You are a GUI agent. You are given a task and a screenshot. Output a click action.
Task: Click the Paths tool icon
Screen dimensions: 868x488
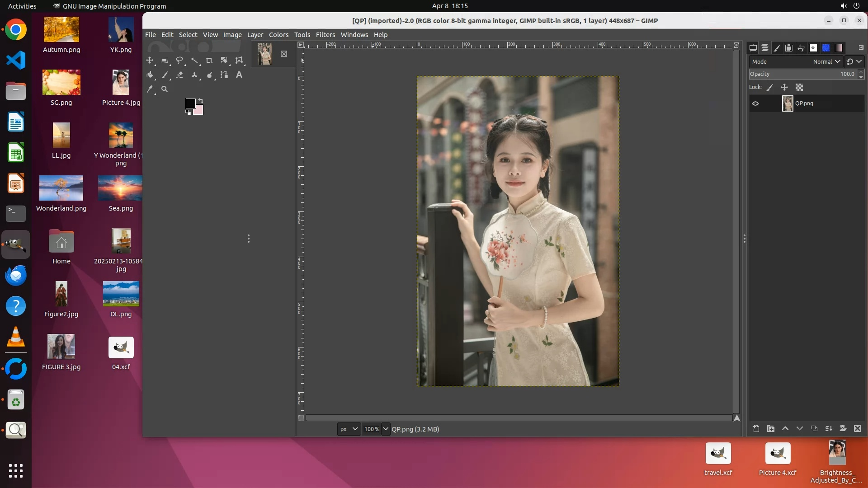click(x=224, y=75)
